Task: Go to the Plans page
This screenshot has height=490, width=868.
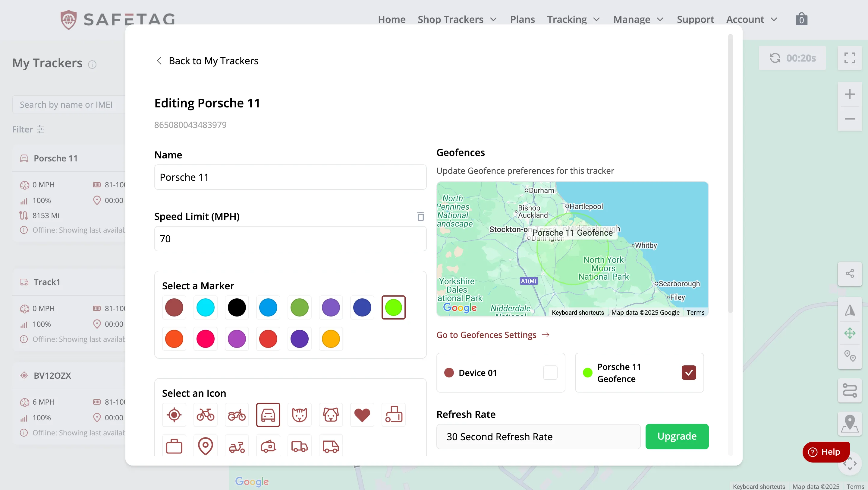Action: pyautogui.click(x=522, y=19)
